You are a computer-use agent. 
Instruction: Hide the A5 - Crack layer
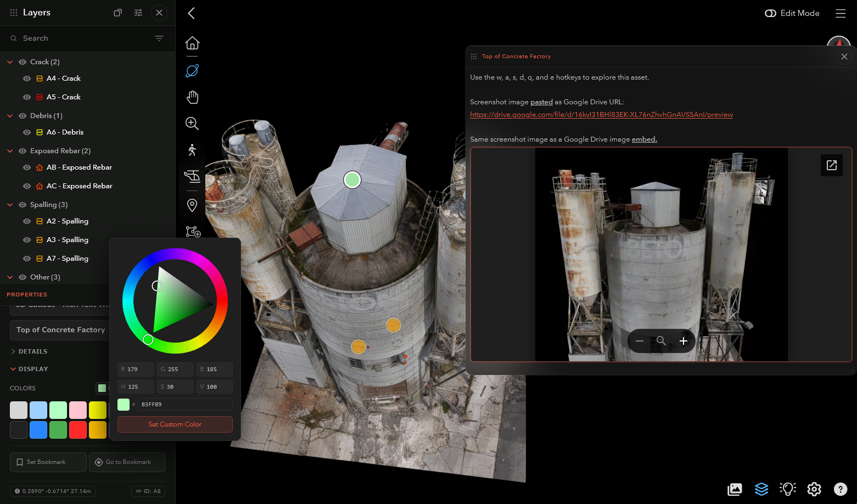click(x=26, y=97)
